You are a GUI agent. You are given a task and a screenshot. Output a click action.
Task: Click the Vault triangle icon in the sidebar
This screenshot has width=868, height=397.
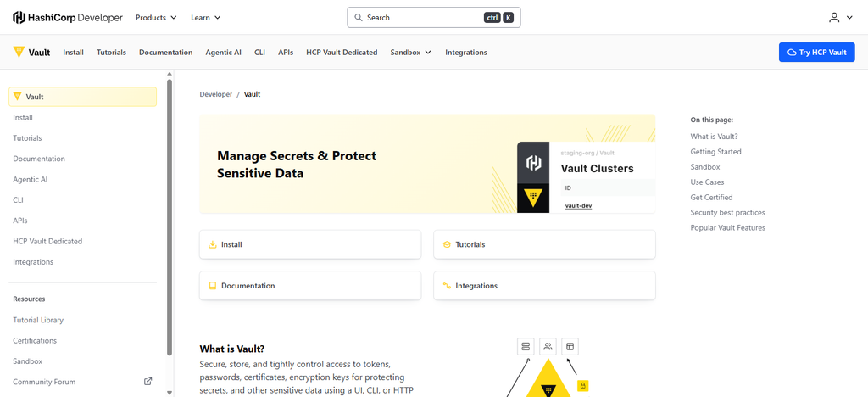tap(18, 97)
